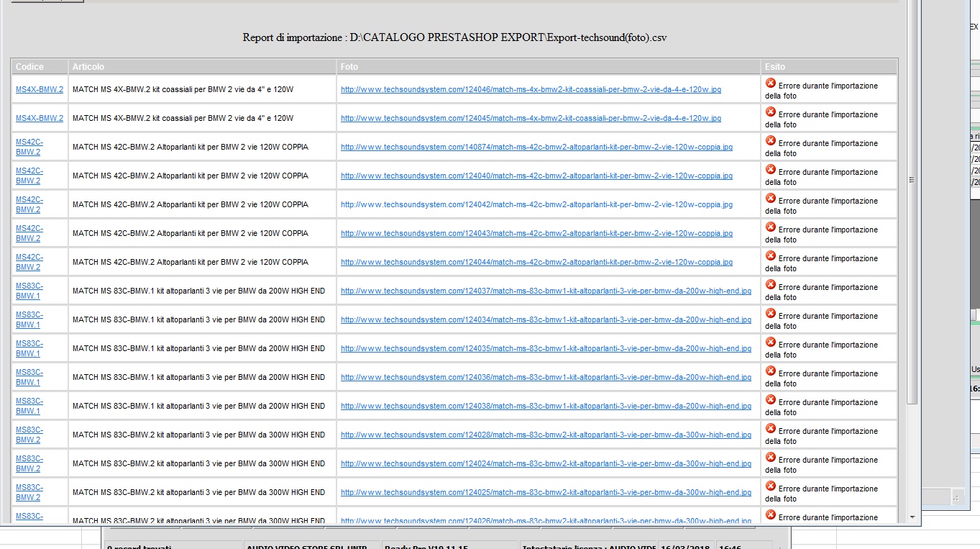Viewport: 980px width, 549px height.
Task: Follow the photo URL containing 124040
Action: tap(536, 176)
